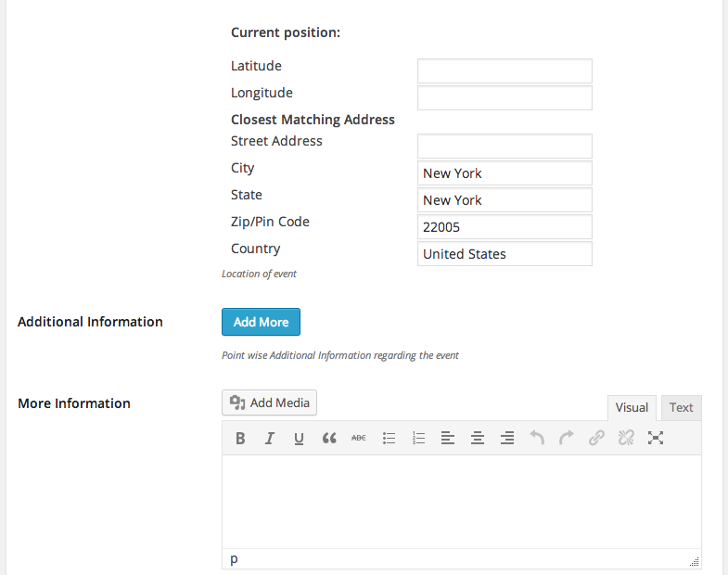Select the Zip/Pin Code field

[504, 227]
